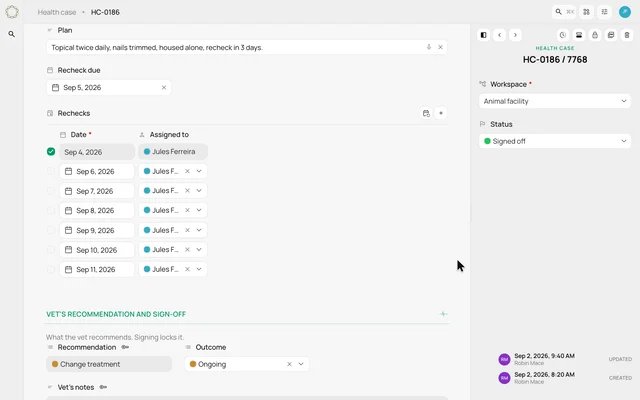Open the settings sliders icon in top bar
This screenshot has width=640, height=400.
(x=604, y=12)
